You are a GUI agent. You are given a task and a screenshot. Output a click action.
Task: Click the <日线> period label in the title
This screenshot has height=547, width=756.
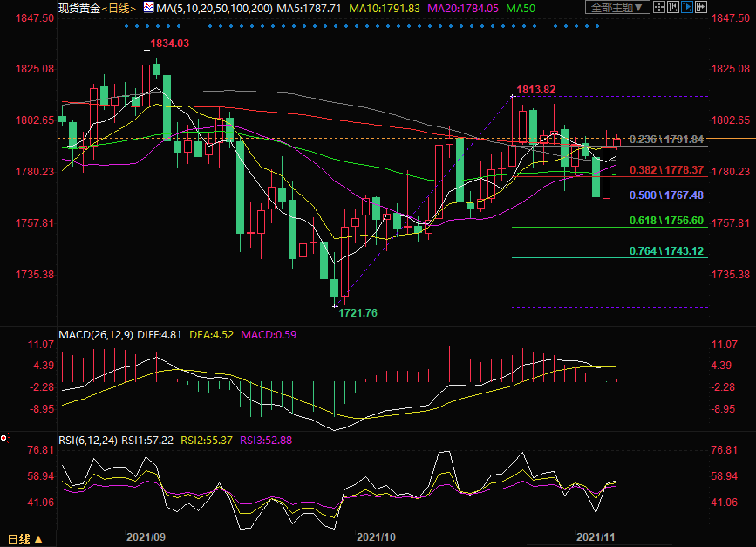(x=119, y=8)
